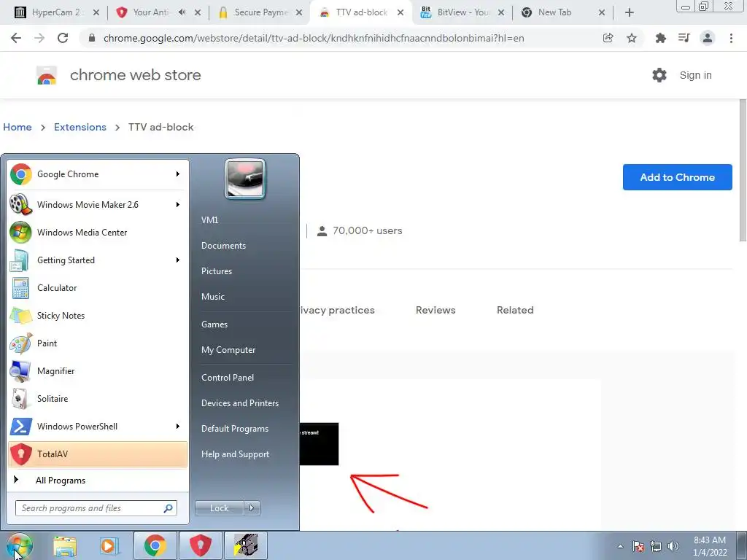Open a new tab with plus button
This screenshot has height=560, width=747.
pyautogui.click(x=630, y=12)
